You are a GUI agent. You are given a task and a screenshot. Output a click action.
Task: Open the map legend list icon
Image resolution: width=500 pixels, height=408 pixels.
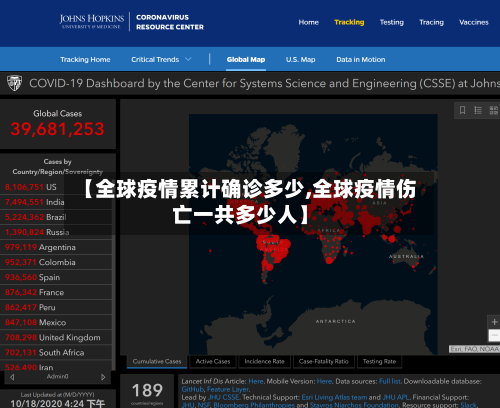[x=478, y=110]
